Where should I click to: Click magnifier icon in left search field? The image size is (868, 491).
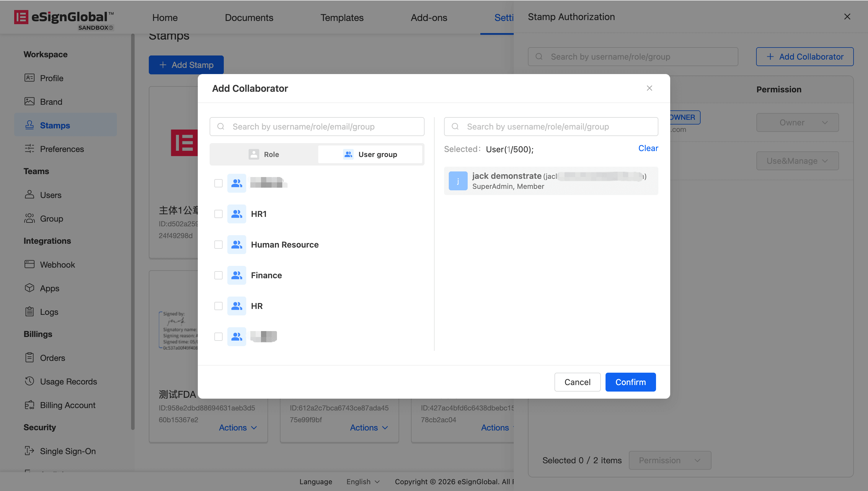221,127
